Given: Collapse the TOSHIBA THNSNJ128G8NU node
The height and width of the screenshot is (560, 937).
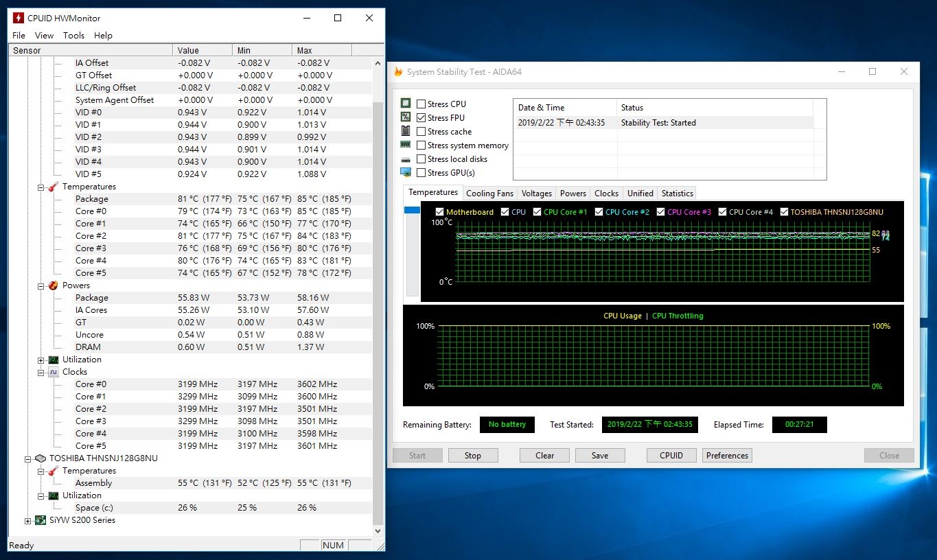Looking at the screenshot, I should click(28, 459).
